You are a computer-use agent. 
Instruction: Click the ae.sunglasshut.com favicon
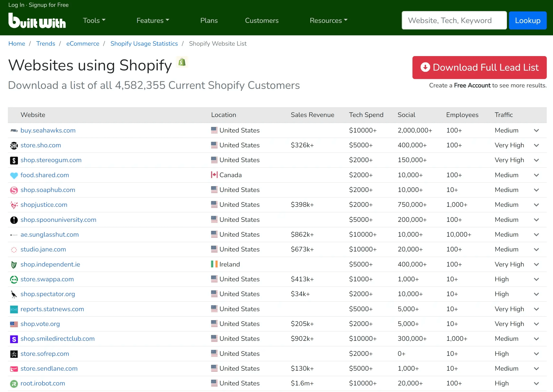click(14, 235)
